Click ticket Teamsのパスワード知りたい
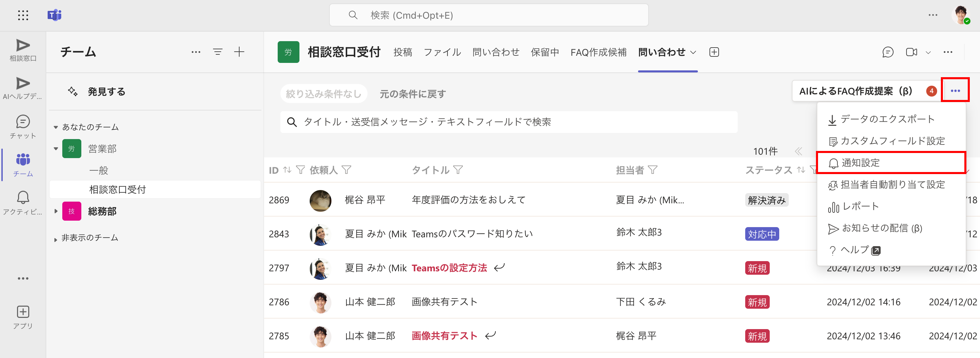980x358 pixels. (x=472, y=234)
